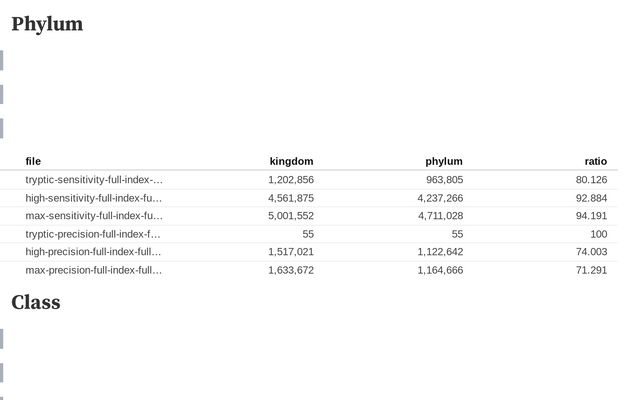Click the second cell marker below Class heading
Image resolution: width=640 pixels, height=400 pixels.
click(x=2, y=372)
